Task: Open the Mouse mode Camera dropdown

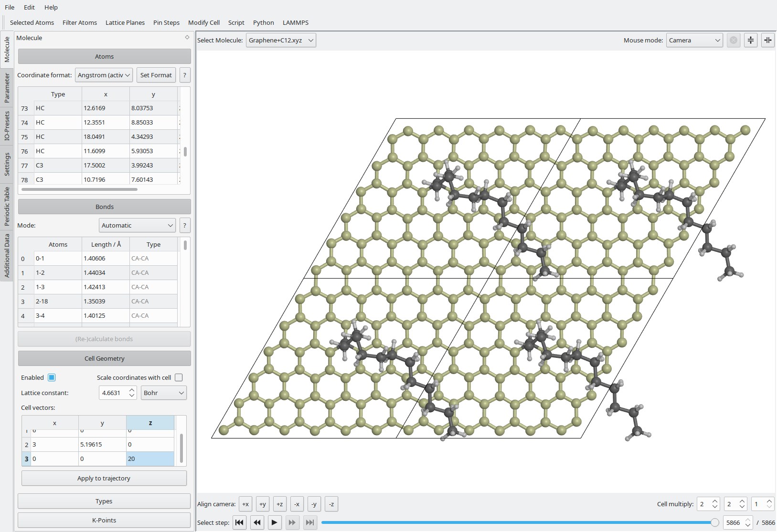Action: pyautogui.click(x=694, y=41)
